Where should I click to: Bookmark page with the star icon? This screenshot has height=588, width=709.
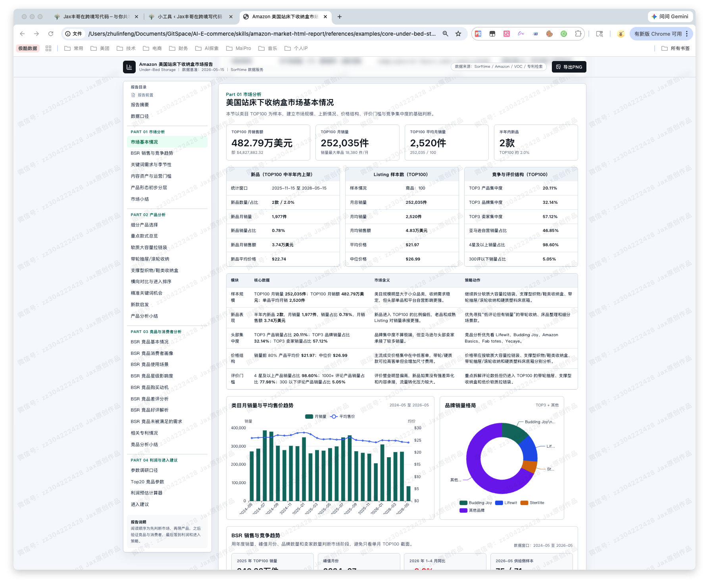coord(458,34)
